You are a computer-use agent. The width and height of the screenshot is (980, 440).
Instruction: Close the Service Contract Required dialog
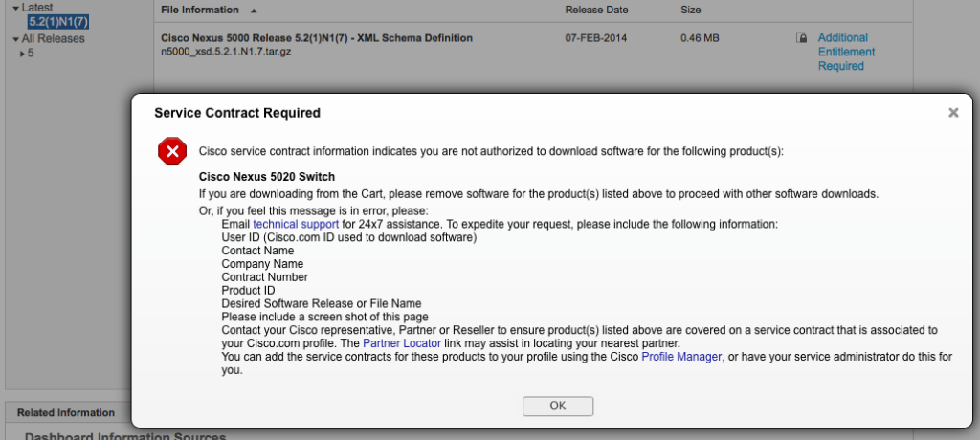[x=953, y=113]
